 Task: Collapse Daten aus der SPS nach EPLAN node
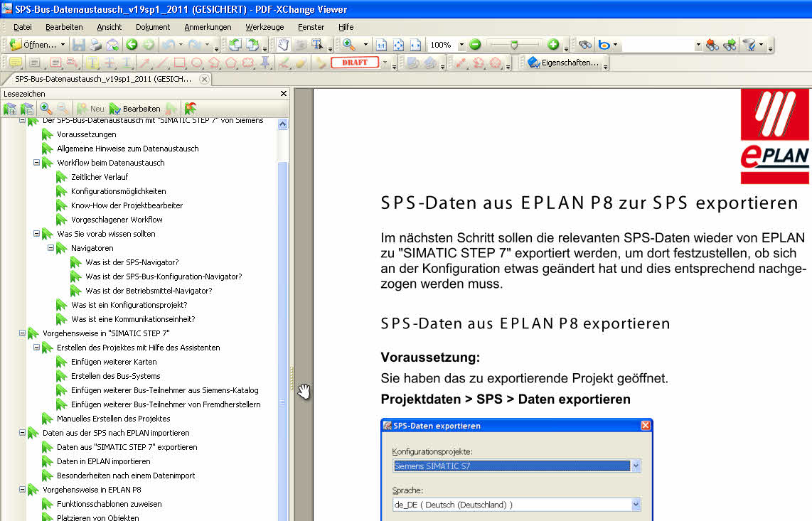(22, 433)
